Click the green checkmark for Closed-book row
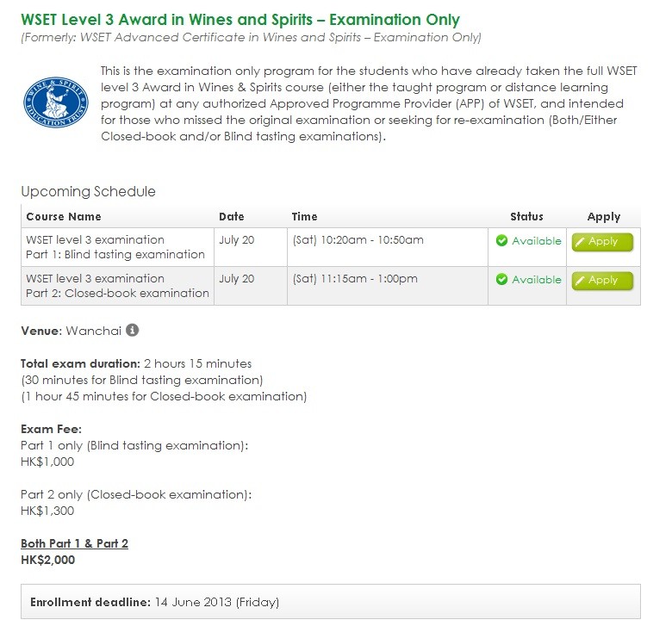 [501, 279]
